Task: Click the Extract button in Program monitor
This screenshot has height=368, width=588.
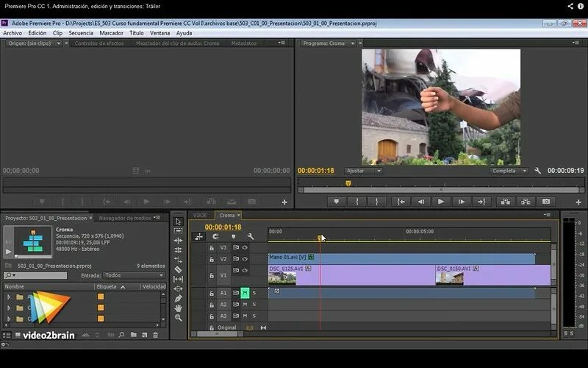Action: click(x=526, y=202)
